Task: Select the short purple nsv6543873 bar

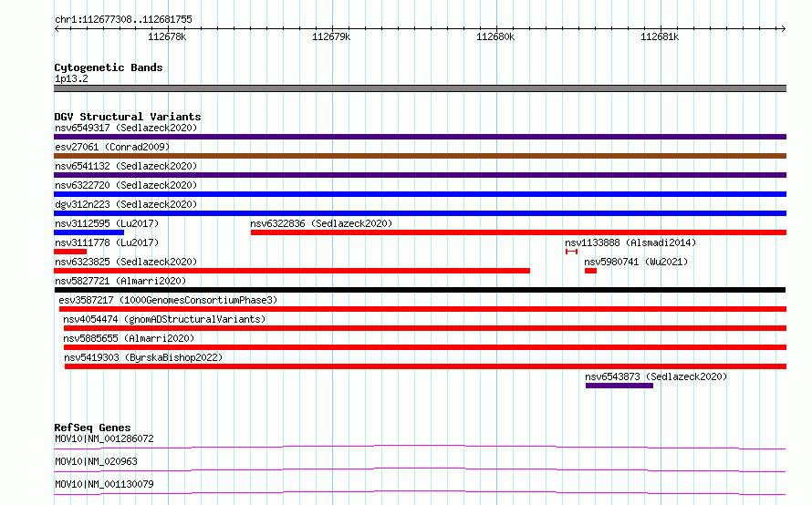Action: coord(619,386)
